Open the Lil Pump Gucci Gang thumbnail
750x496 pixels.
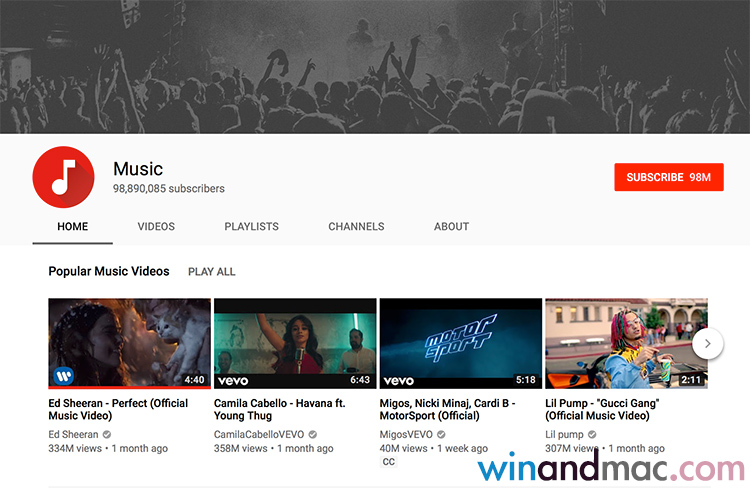coord(625,342)
